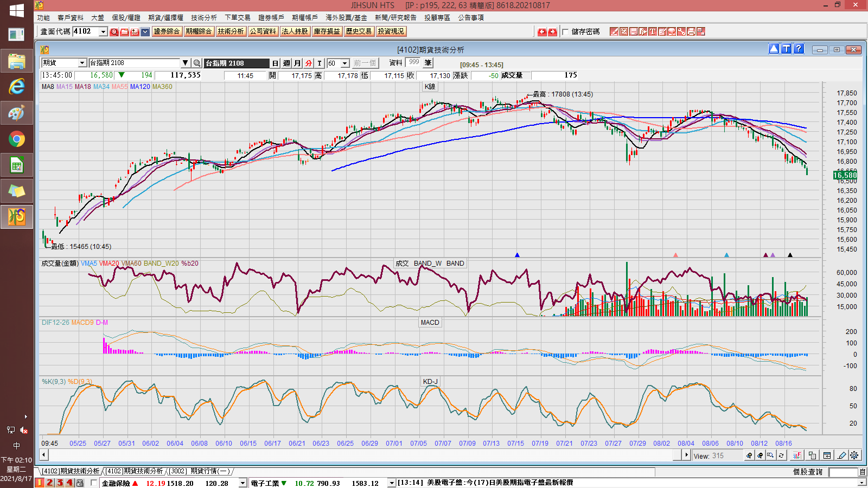
Task: Open File Explorer folder from taskbar
Action: 17,61
